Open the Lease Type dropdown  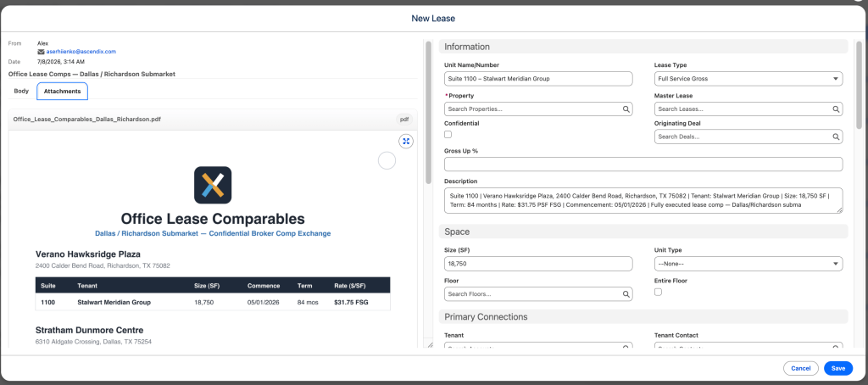748,79
